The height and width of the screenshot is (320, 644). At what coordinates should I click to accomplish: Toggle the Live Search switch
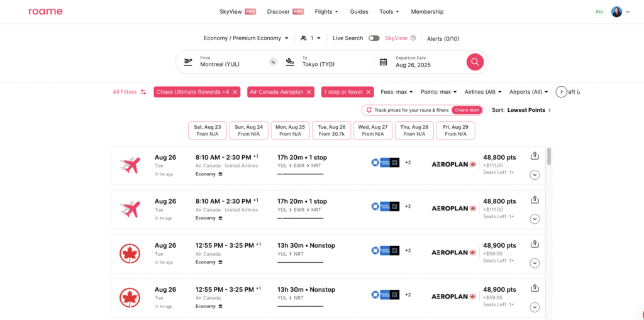pyautogui.click(x=374, y=38)
